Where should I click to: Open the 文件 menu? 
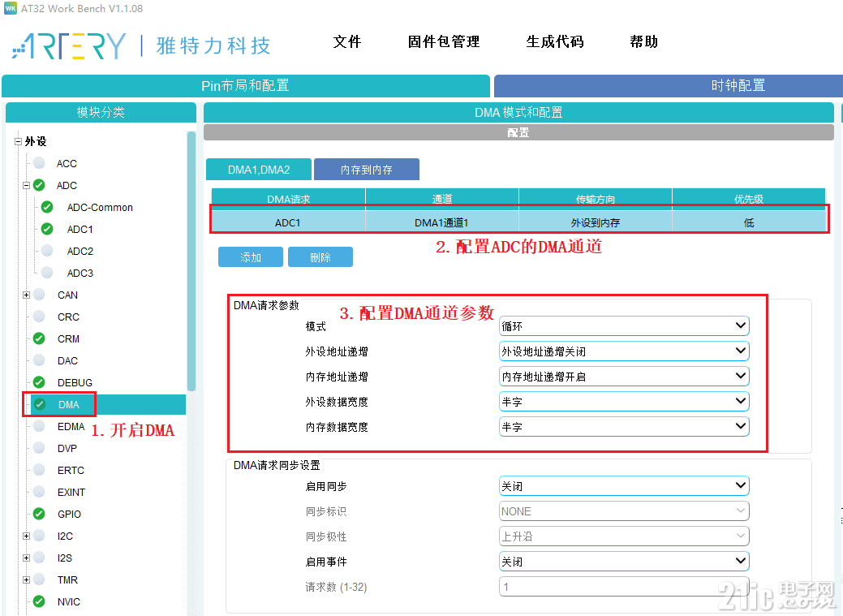pyautogui.click(x=346, y=42)
